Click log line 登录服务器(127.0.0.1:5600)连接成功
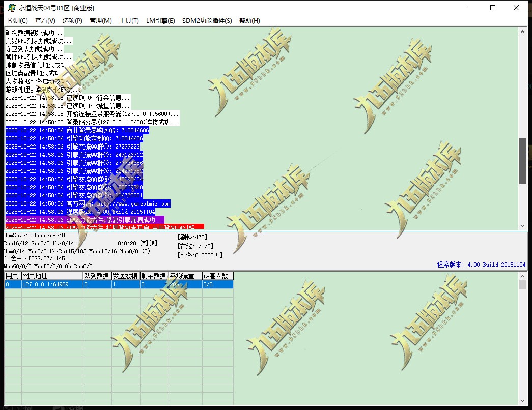 pos(92,122)
